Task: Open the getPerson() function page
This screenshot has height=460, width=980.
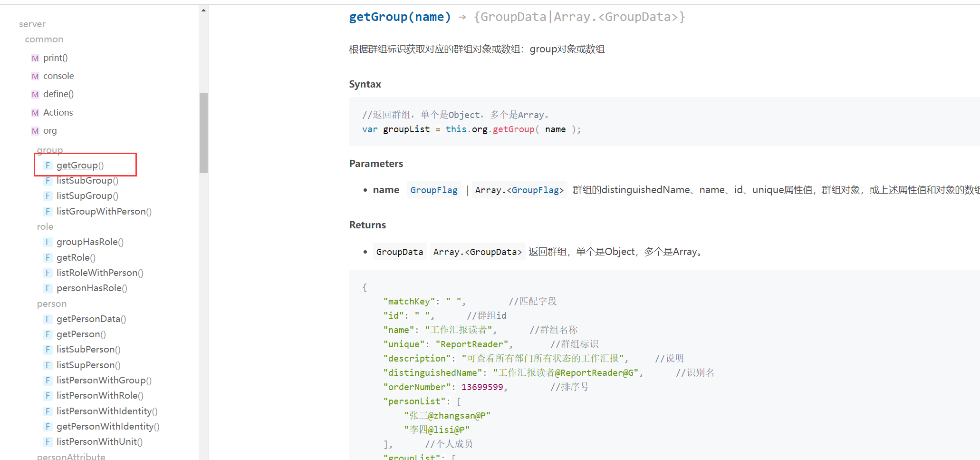Action: click(81, 334)
